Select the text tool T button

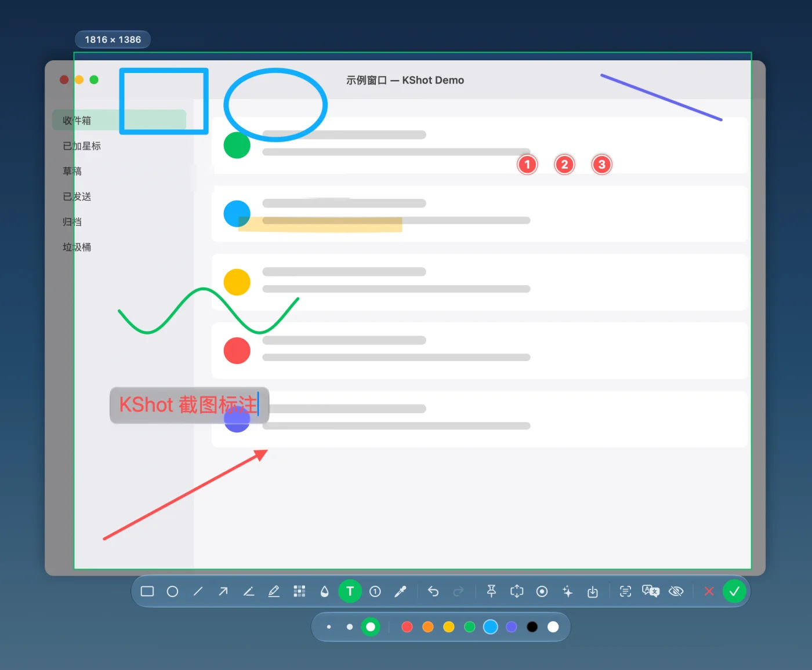350,591
